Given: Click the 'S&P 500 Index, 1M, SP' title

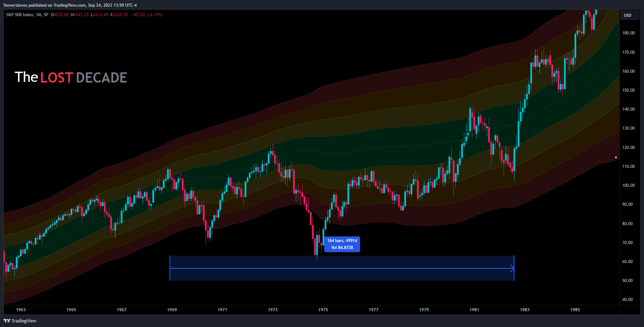Looking at the screenshot, I should [x=27, y=15].
